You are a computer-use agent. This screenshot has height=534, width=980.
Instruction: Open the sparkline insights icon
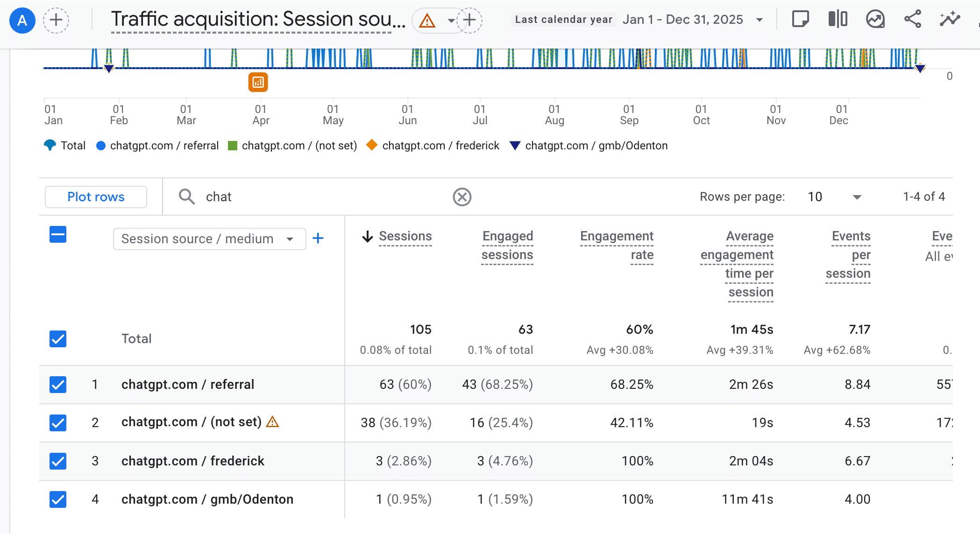point(950,20)
